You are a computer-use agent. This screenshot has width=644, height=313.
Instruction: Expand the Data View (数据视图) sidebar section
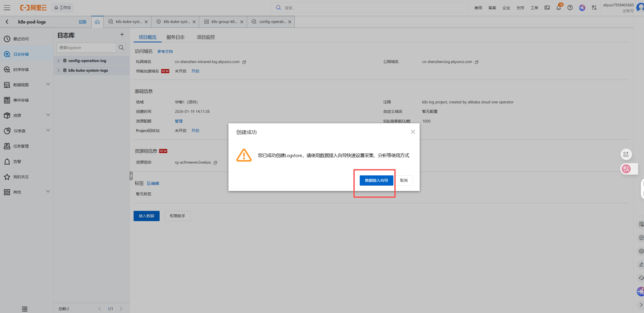48,84
